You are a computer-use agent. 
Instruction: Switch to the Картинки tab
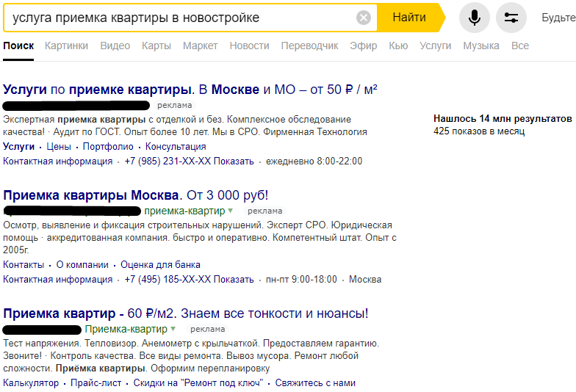coord(66,46)
